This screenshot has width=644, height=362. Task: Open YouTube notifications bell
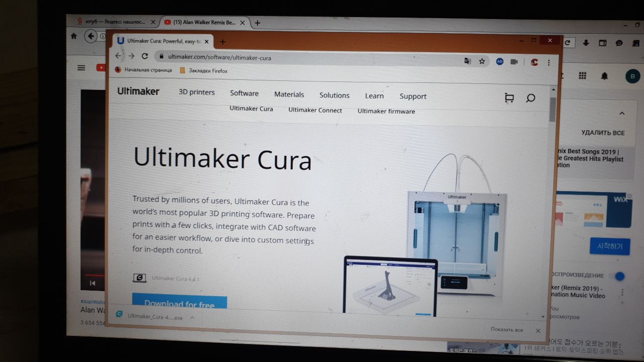coord(605,76)
